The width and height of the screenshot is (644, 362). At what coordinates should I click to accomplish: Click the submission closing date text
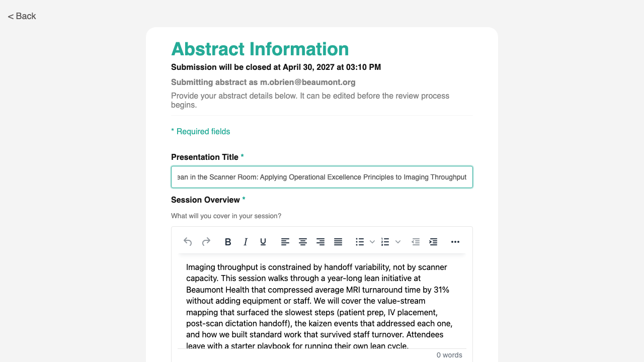click(x=276, y=67)
